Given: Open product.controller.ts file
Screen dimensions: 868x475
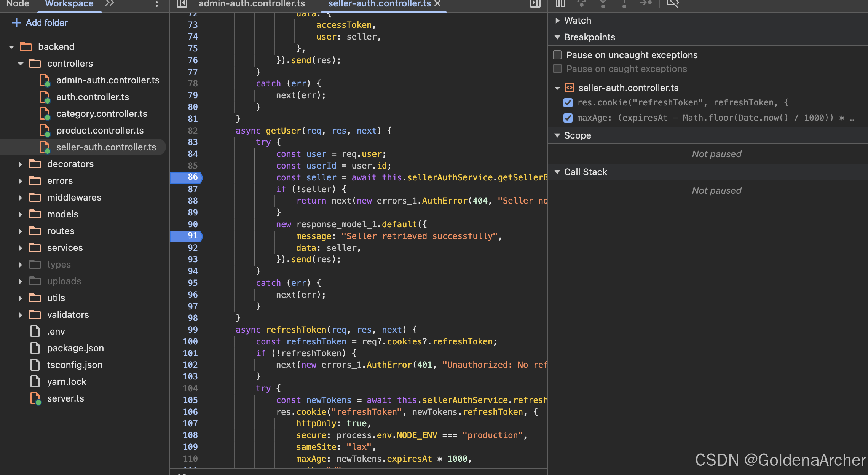Looking at the screenshot, I should pos(100,131).
